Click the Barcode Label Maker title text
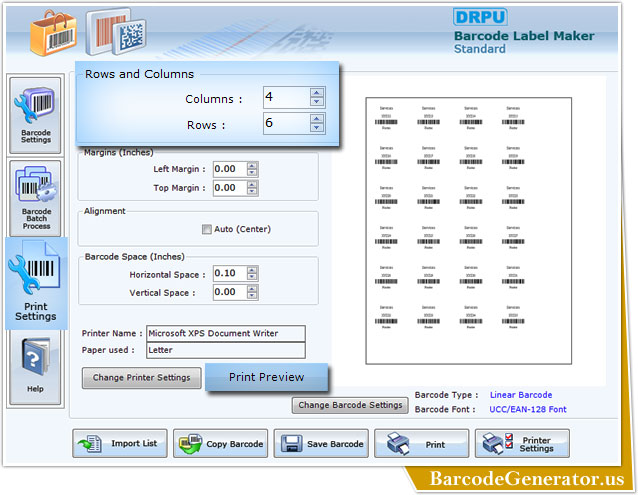Image resolution: width=638 pixels, height=495 pixels. click(524, 36)
